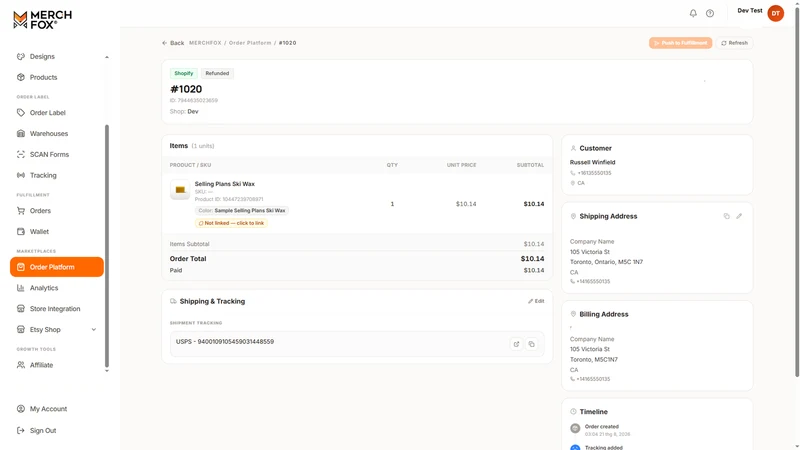
Task: Open SCAN Forms page
Action: pyautogui.click(x=49, y=155)
